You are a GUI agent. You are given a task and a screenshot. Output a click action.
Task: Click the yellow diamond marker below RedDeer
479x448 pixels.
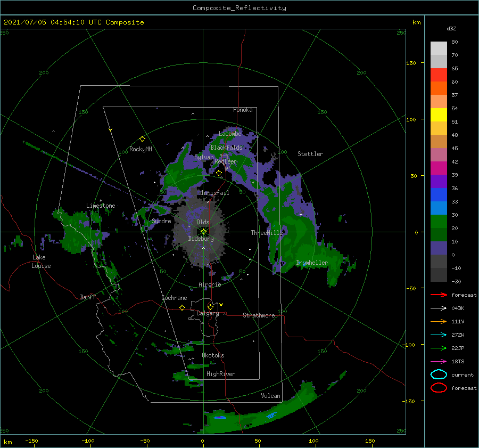219,173
